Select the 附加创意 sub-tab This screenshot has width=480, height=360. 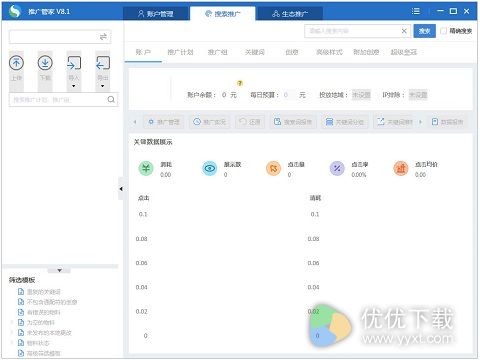(x=366, y=52)
